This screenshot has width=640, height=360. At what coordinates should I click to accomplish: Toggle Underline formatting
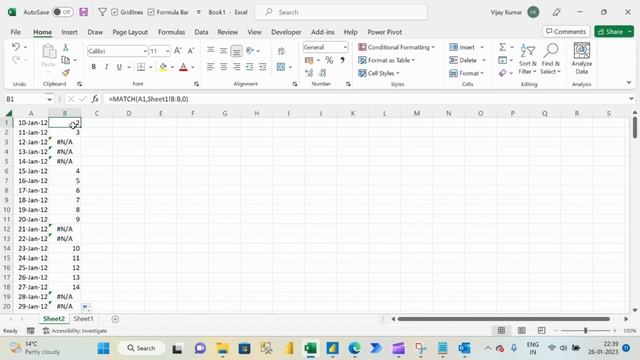click(119, 67)
